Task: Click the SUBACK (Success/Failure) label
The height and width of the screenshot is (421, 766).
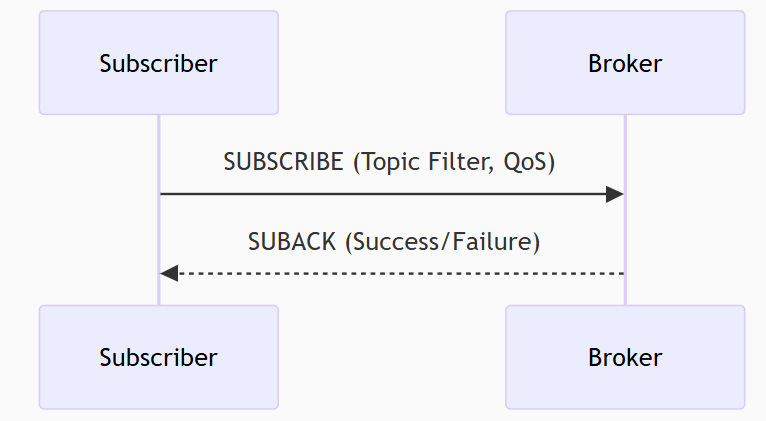Action: [x=394, y=242]
